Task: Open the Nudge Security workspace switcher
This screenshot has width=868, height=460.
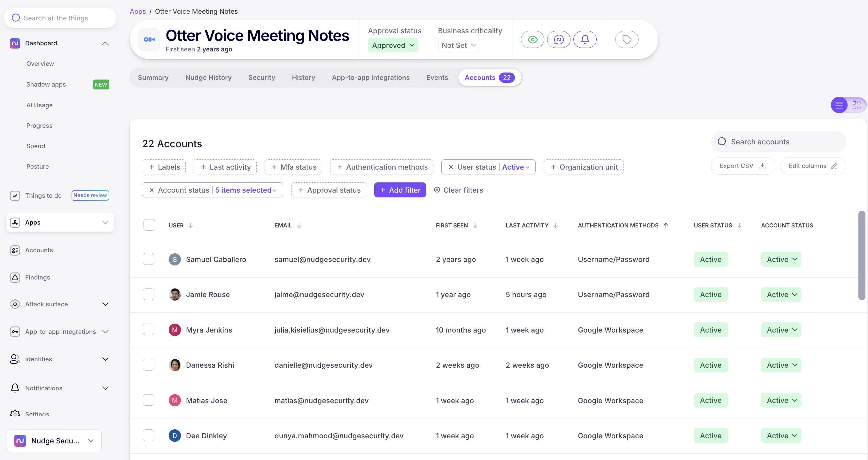Action: (x=54, y=441)
